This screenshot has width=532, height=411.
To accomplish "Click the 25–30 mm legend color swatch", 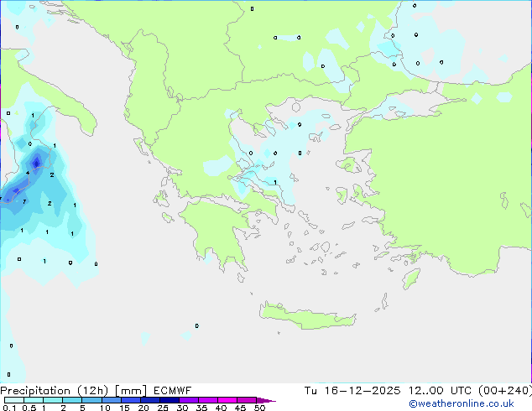I will point(169,400).
